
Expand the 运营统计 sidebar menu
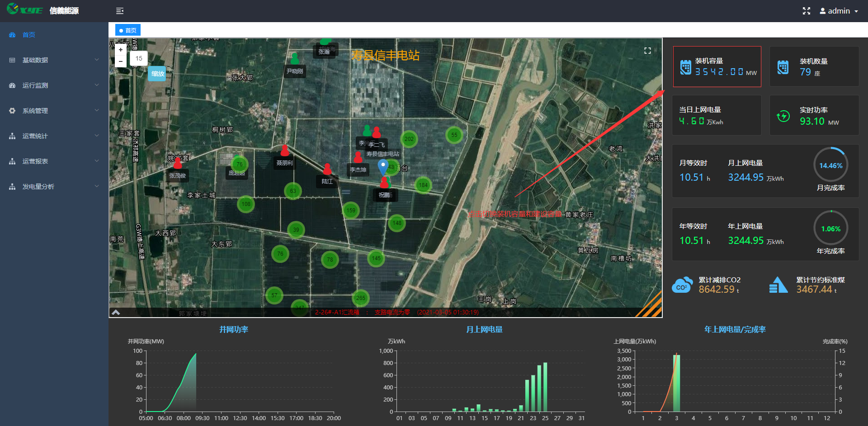point(54,136)
